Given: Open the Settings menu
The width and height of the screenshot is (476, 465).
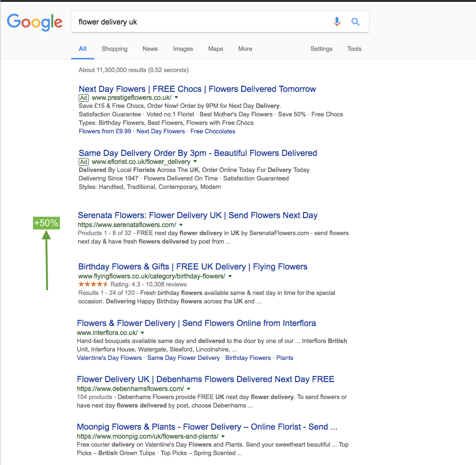Looking at the screenshot, I should pyautogui.click(x=321, y=49).
